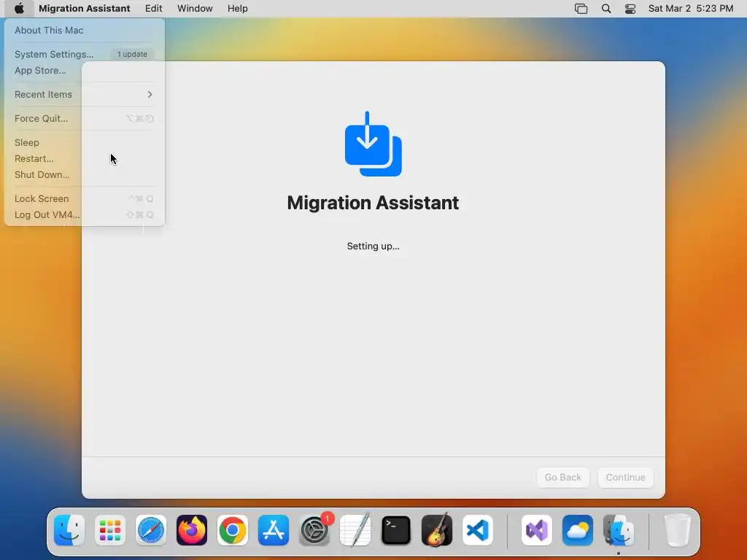Choose Restart from Apple menu
The width and height of the screenshot is (747, 560).
tap(85, 158)
